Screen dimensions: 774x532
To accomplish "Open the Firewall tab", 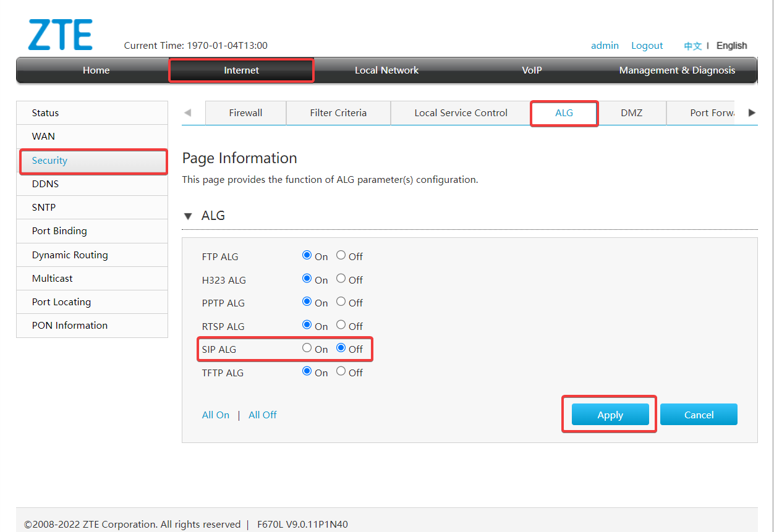I will (245, 113).
